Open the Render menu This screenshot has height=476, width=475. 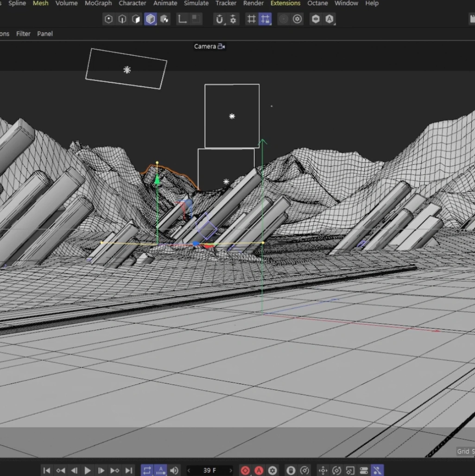[x=253, y=3]
